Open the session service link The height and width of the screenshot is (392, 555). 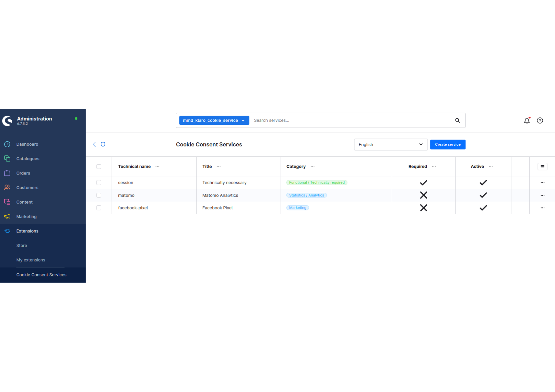click(126, 183)
